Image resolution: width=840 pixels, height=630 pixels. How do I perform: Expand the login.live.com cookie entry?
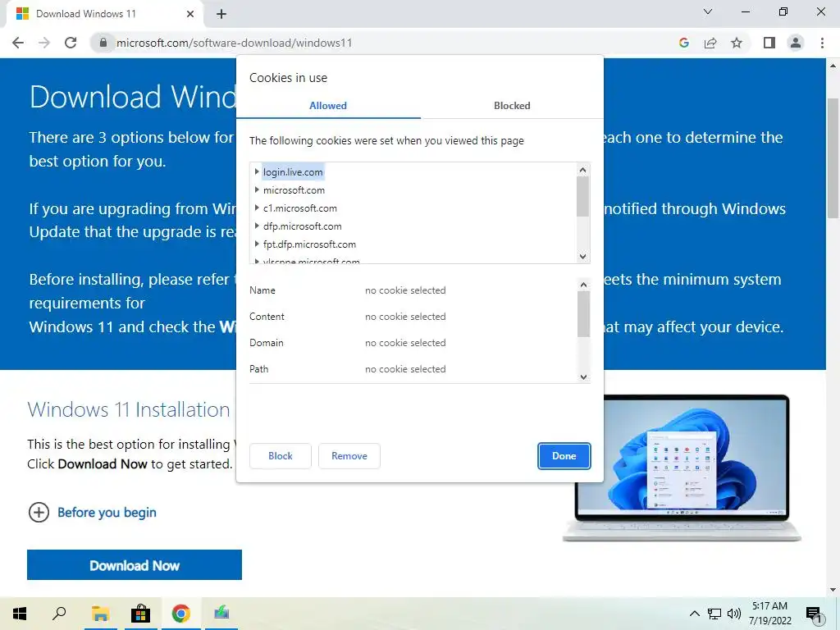click(257, 172)
